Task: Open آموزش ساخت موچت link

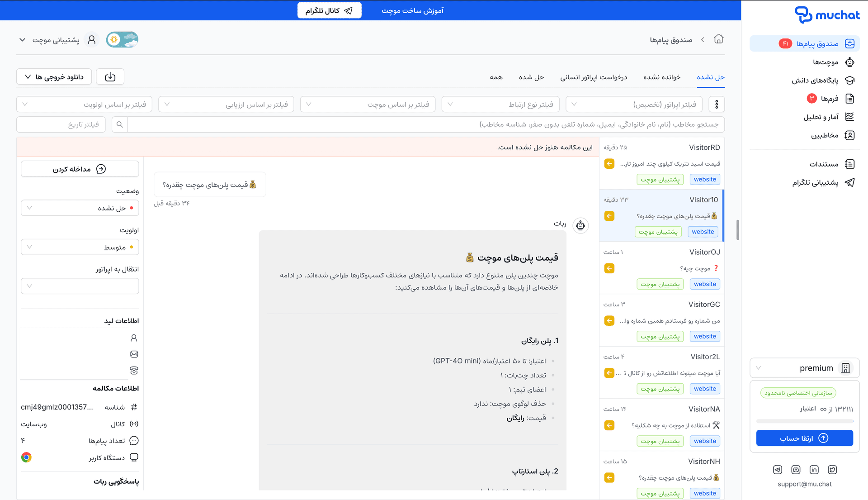Action: 412,10
